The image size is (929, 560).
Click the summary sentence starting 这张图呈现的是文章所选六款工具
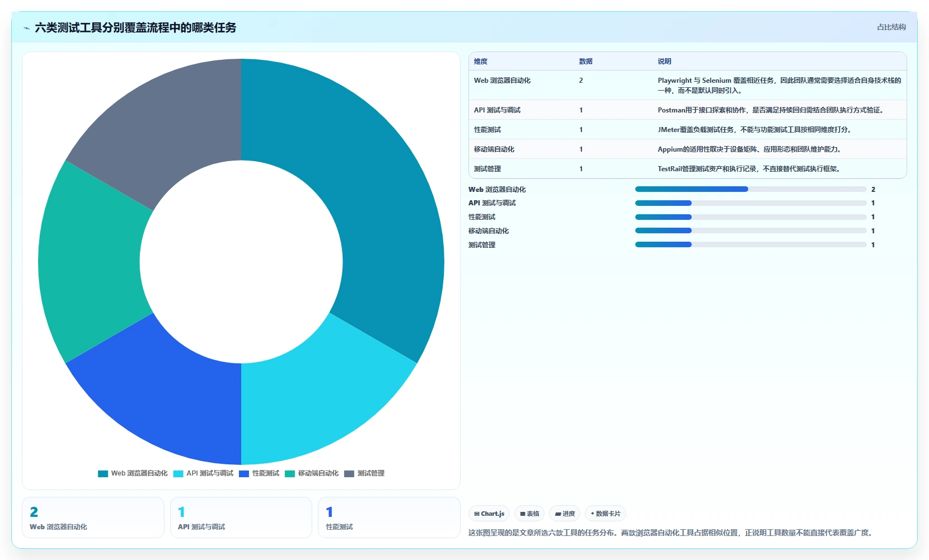click(672, 533)
